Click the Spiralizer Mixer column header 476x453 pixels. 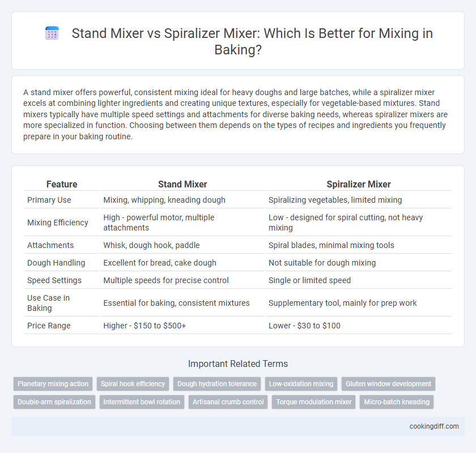point(359,184)
